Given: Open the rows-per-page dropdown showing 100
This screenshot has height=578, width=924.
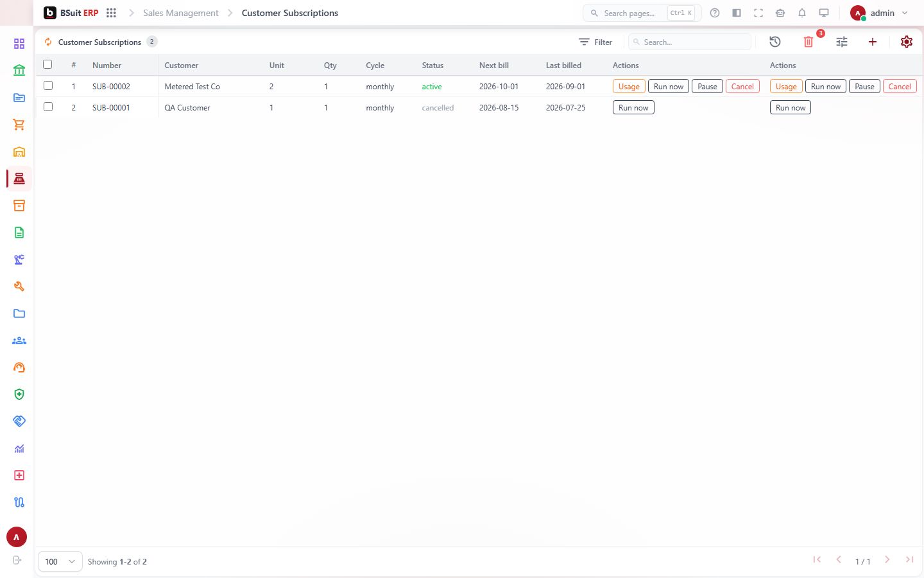Looking at the screenshot, I should pyautogui.click(x=60, y=561).
